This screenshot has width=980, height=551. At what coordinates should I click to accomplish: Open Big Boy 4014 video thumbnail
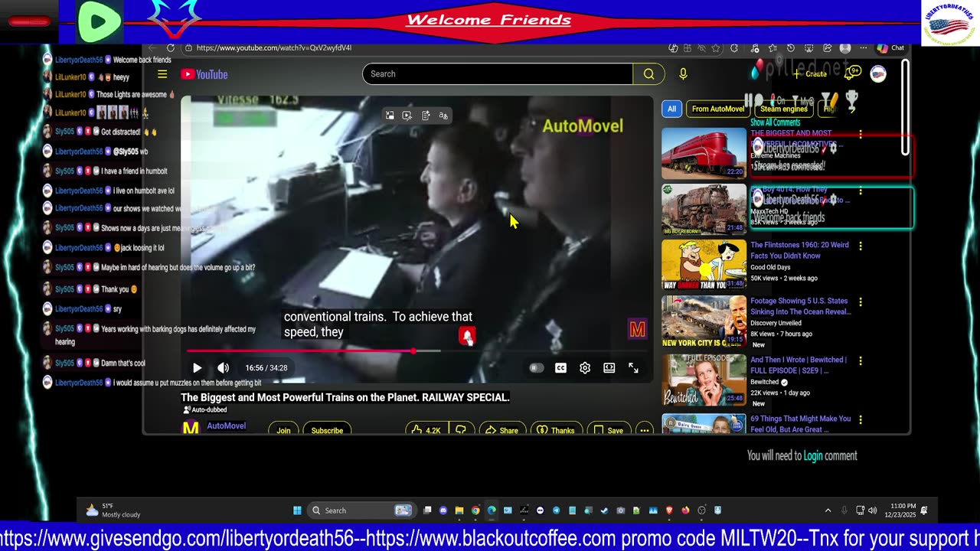tap(704, 209)
